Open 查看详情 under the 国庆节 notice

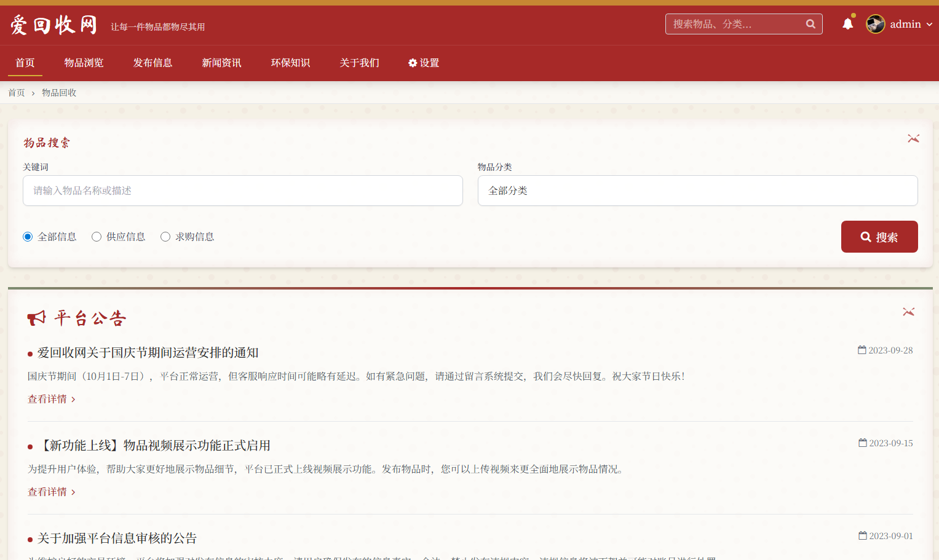[x=52, y=399]
